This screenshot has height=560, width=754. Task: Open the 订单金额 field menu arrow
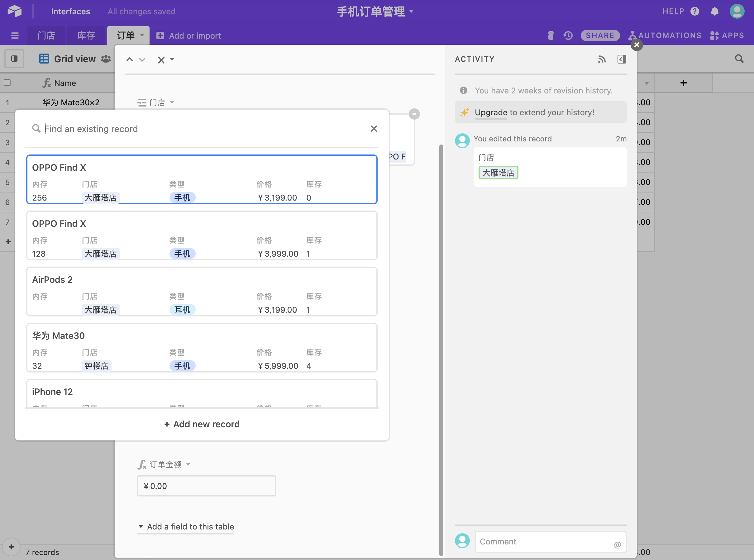pyautogui.click(x=188, y=464)
